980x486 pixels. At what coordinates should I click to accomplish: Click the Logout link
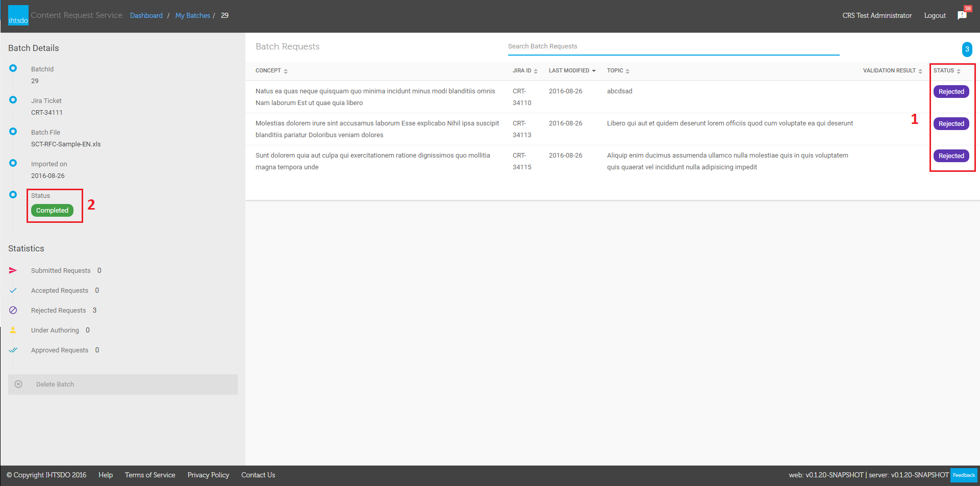(935, 15)
